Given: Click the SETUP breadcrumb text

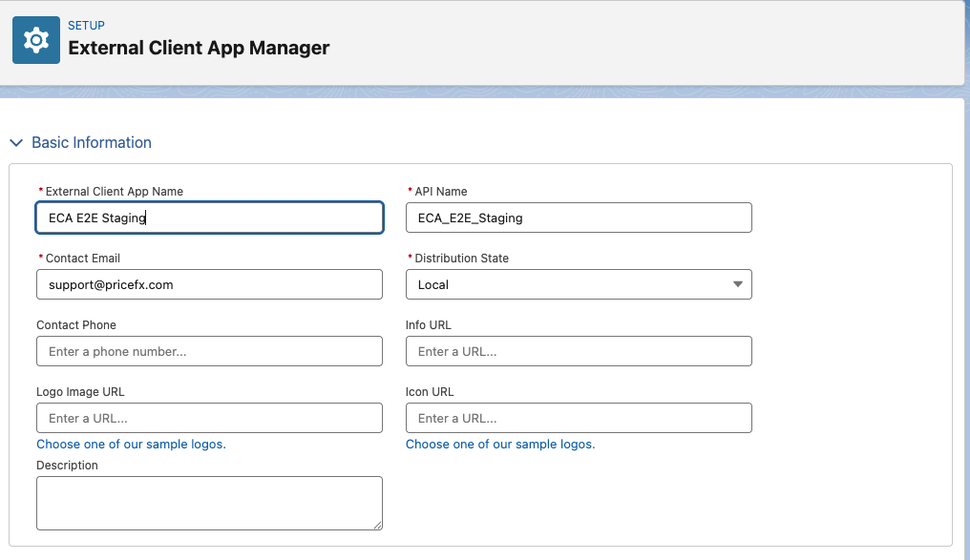Looking at the screenshot, I should 86,26.
